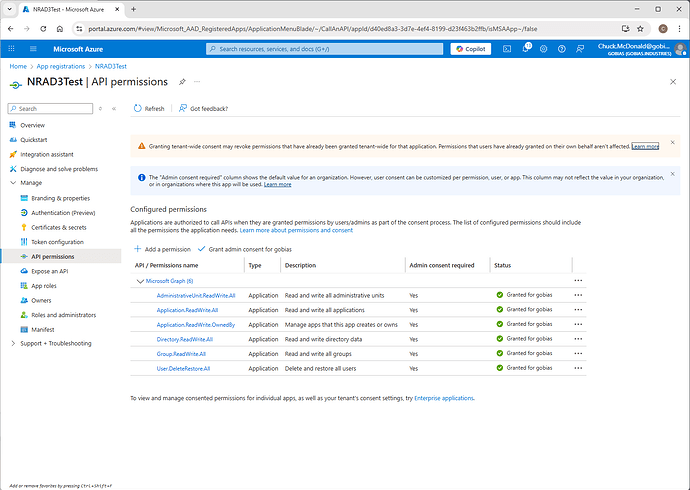The height and width of the screenshot is (490, 690).
Task: Launch Cloud Shell from the top bar
Action: 507,49
